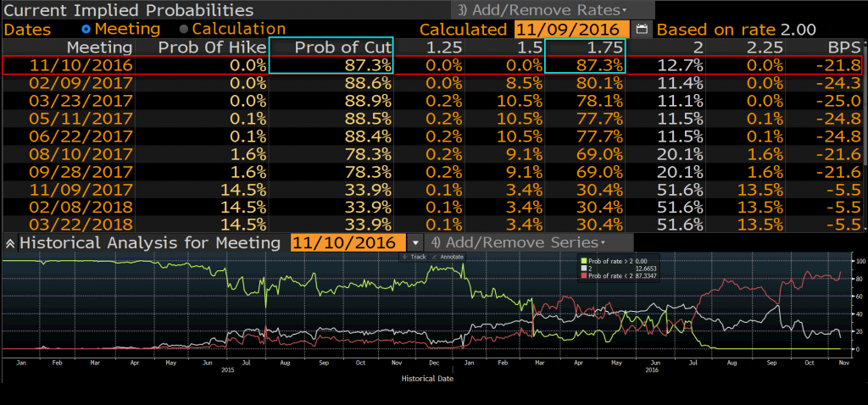Select the 05/11/2017 meeting row
This screenshot has width=868, height=405.
(x=433, y=119)
